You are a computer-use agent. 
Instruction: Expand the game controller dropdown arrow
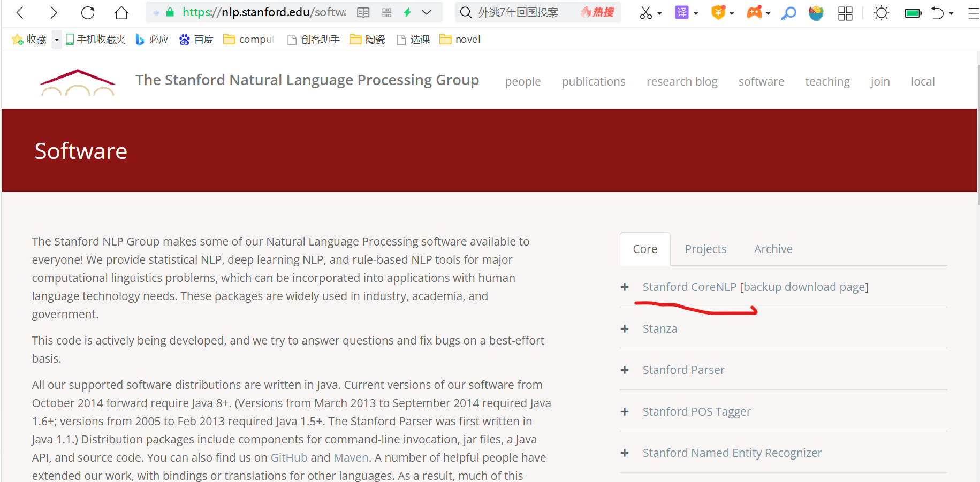pyautogui.click(x=768, y=13)
